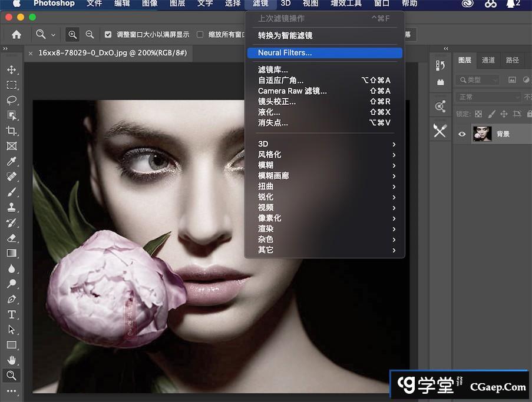Enable the 缩放所有窗口 checkbox
This screenshot has width=532, height=402.
pyautogui.click(x=200, y=35)
